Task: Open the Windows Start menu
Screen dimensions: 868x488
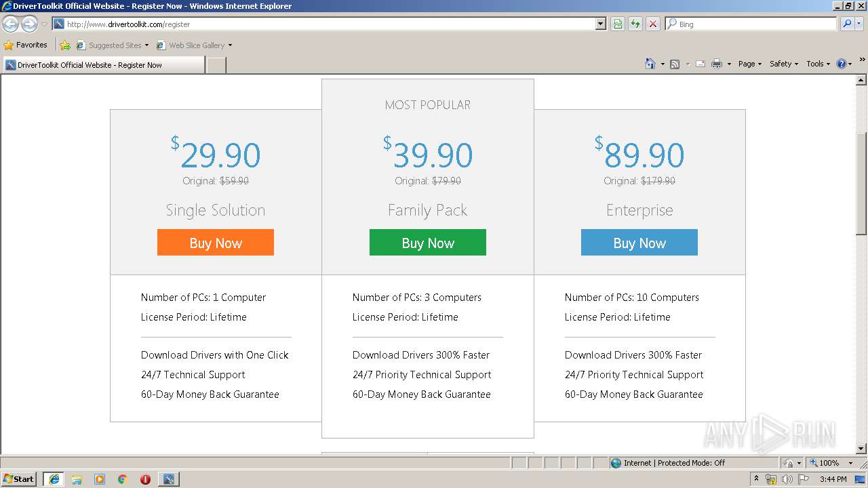Action: tap(19, 479)
